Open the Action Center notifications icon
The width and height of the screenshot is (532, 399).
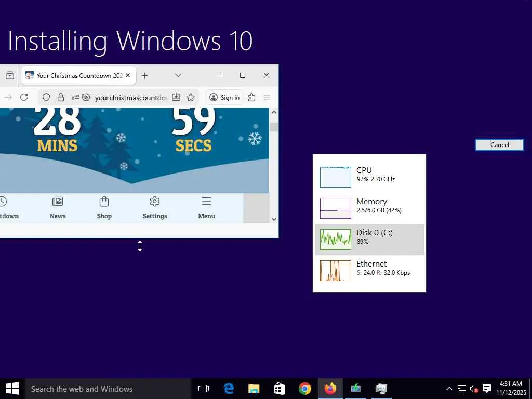487,389
